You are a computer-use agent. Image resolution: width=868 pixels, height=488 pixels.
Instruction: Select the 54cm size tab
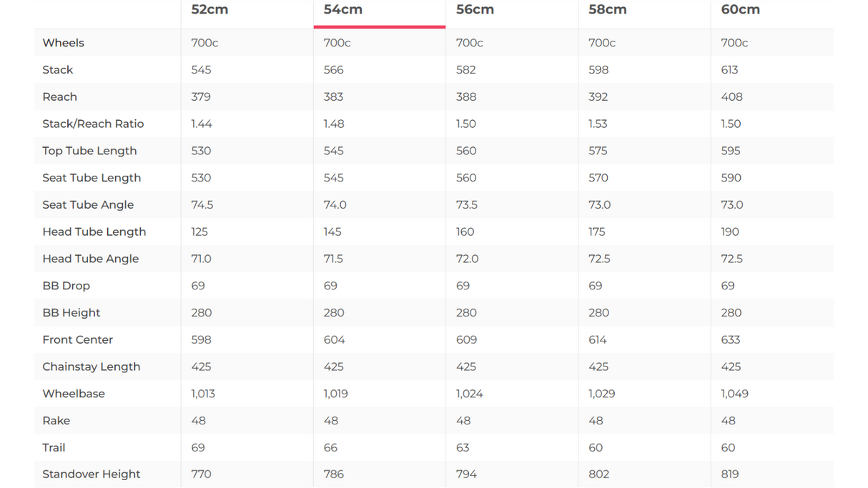pyautogui.click(x=343, y=10)
